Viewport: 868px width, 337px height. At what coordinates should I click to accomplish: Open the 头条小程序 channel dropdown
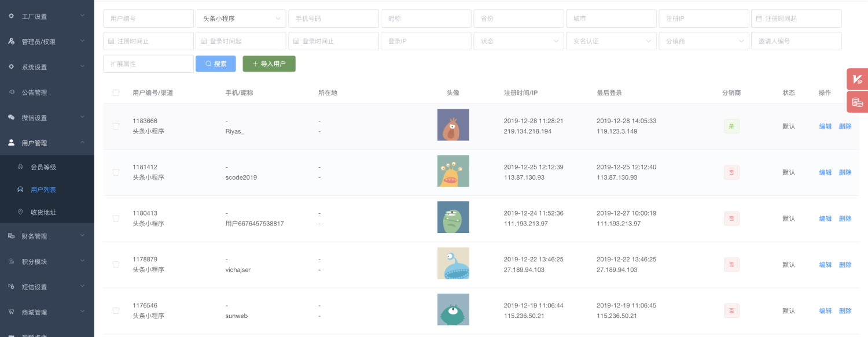click(241, 18)
